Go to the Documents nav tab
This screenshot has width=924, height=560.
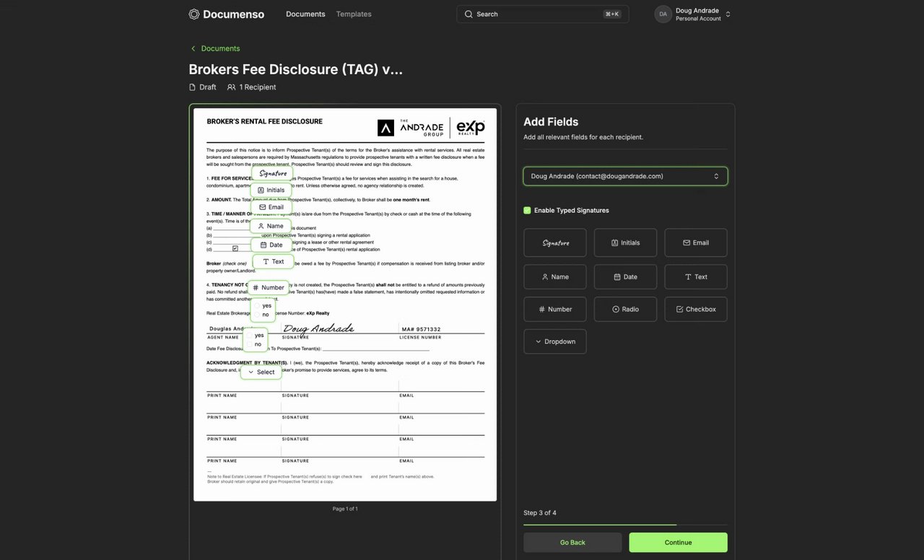pos(305,14)
